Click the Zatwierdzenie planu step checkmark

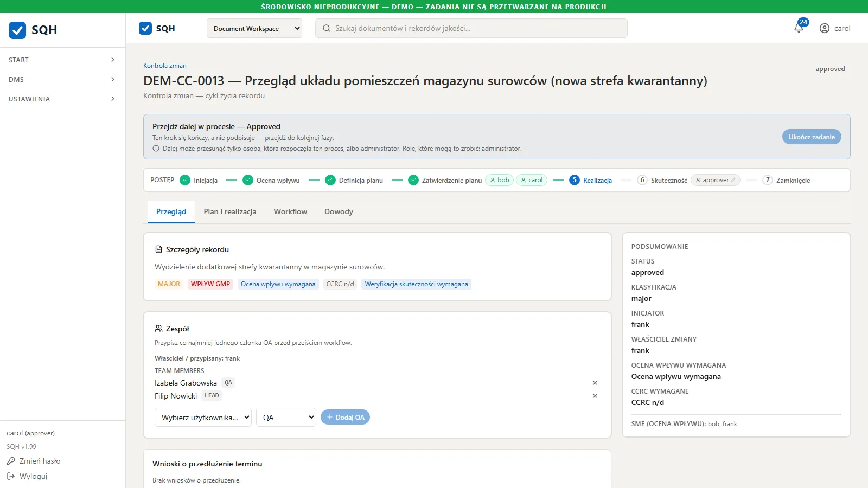(x=413, y=180)
